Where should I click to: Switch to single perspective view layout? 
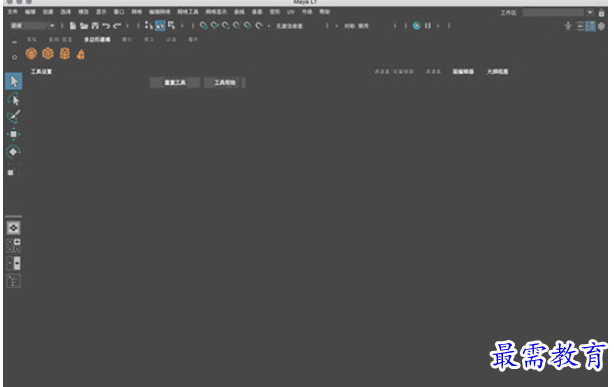point(14,228)
